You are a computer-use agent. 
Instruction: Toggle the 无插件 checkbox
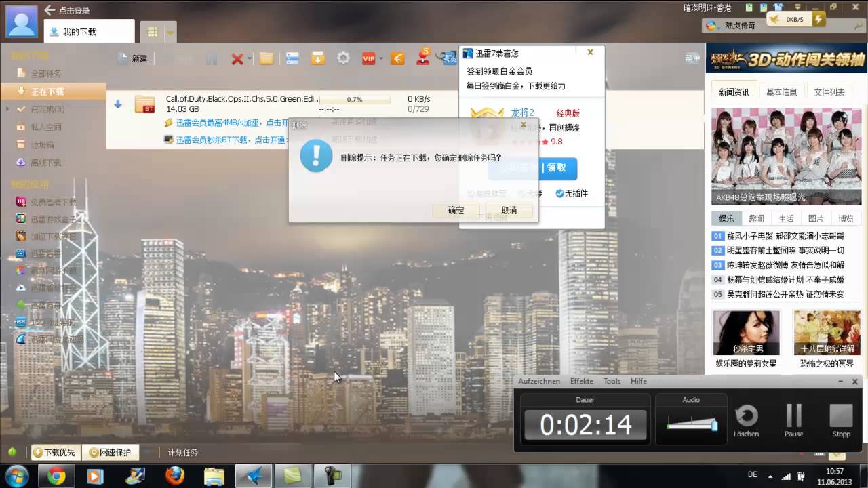(x=560, y=193)
